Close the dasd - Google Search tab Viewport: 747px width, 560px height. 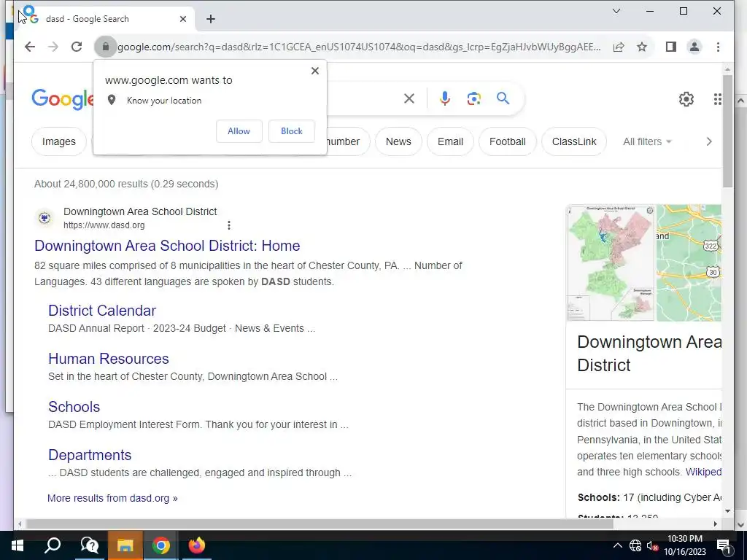[183, 19]
